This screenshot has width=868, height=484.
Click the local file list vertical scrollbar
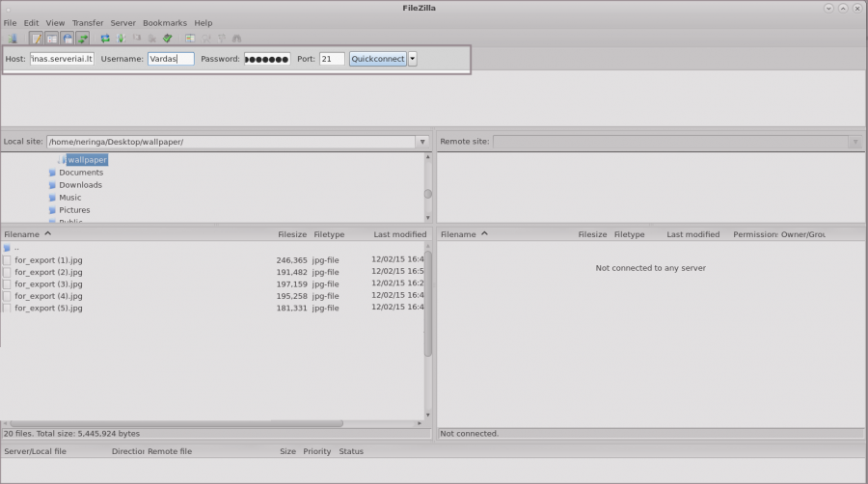(x=428, y=303)
